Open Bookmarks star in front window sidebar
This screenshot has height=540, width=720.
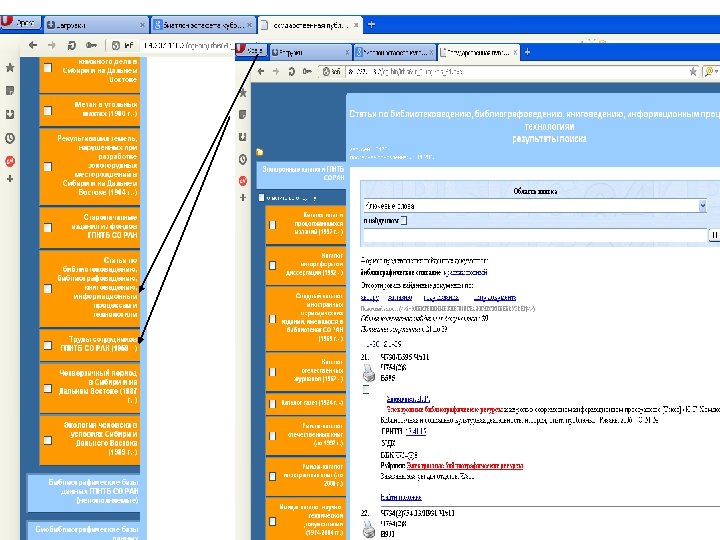pos(243,93)
